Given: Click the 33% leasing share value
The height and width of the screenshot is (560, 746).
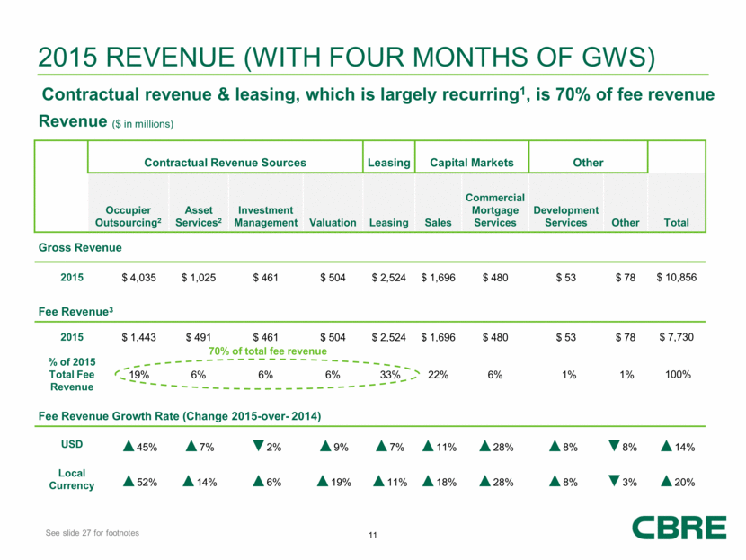Looking at the screenshot, I should [x=390, y=375].
